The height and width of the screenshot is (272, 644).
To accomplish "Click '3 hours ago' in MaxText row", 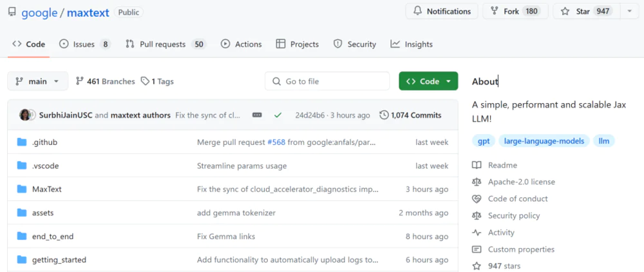I will click(427, 189).
